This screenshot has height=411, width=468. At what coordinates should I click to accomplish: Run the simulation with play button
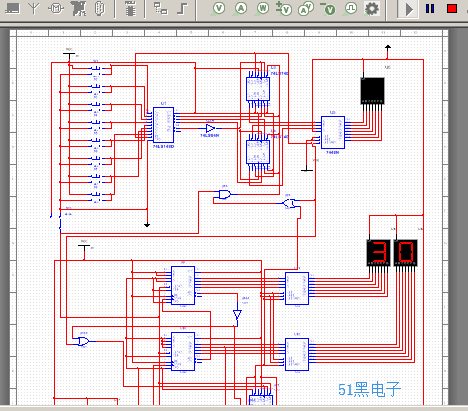point(409,9)
